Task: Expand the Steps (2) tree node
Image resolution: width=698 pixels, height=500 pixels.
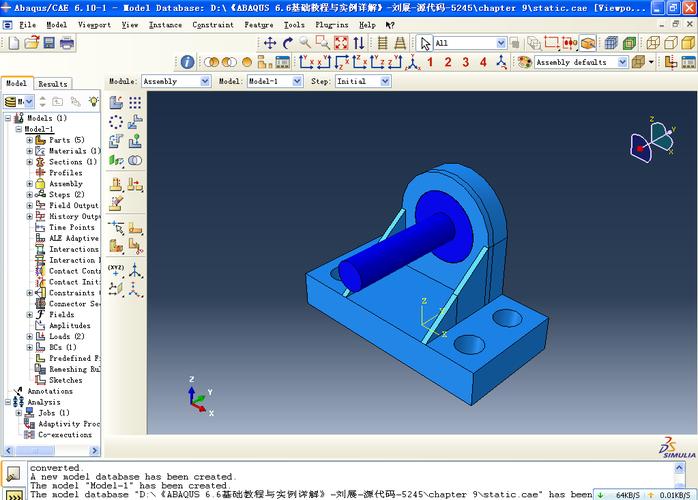Action: click(29, 195)
